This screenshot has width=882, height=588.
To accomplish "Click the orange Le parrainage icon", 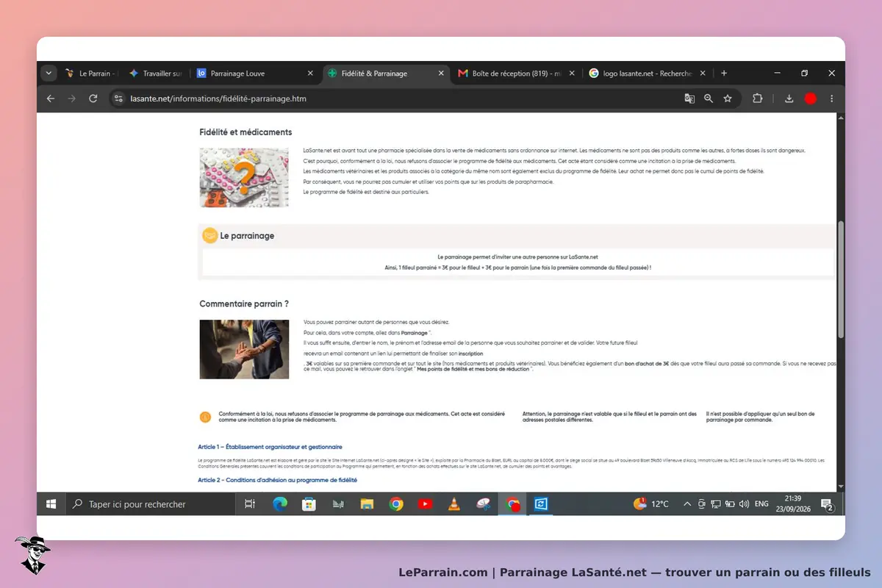I will coord(209,235).
